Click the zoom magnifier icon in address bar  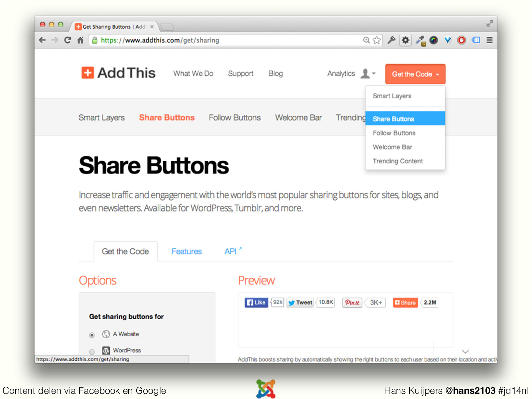(366, 40)
